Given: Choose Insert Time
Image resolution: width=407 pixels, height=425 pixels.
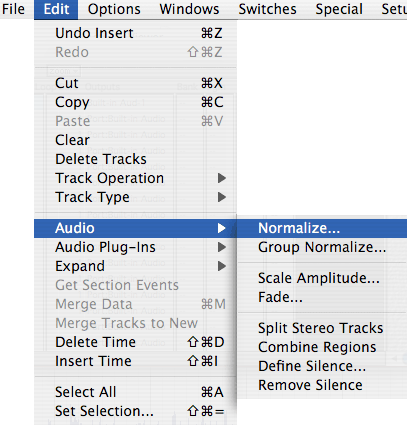Looking at the screenshot, I should coord(135,361).
